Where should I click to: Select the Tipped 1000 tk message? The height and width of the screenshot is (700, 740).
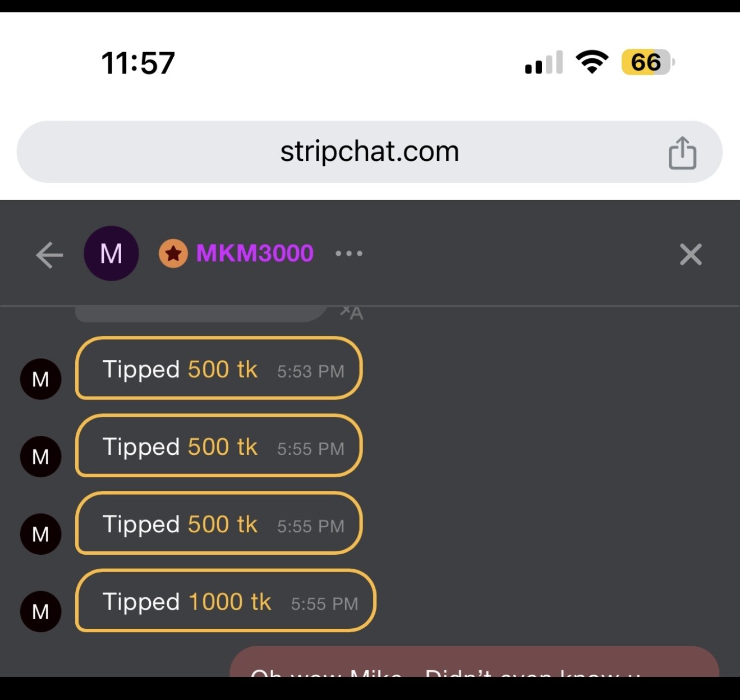[x=226, y=601]
